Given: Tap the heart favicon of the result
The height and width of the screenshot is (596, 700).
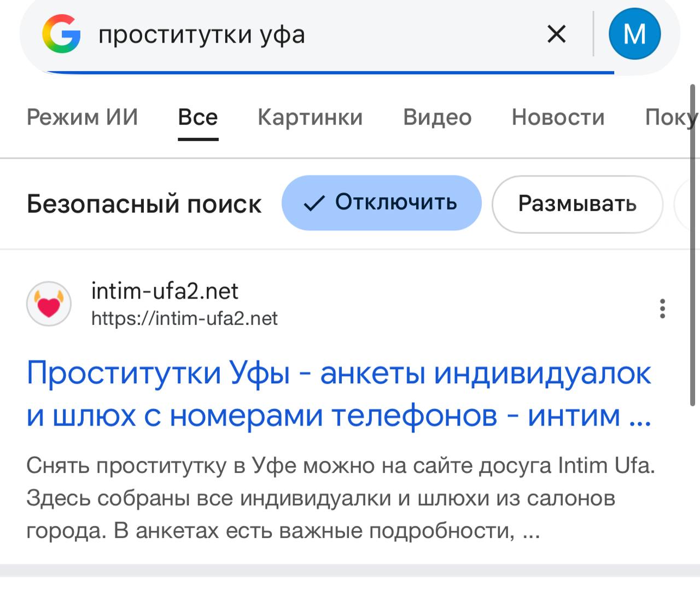Looking at the screenshot, I should 49,304.
